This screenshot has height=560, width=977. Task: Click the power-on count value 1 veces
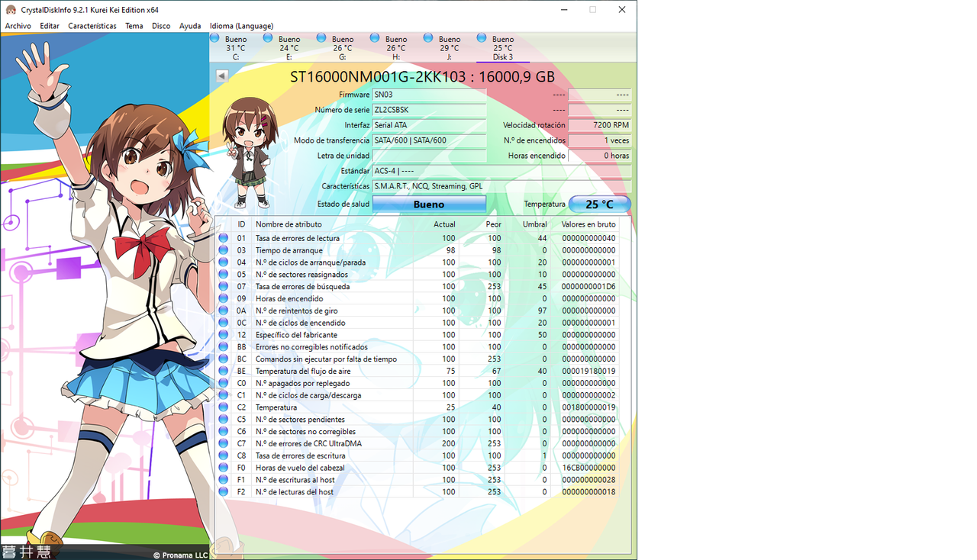pyautogui.click(x=600, y=140)
